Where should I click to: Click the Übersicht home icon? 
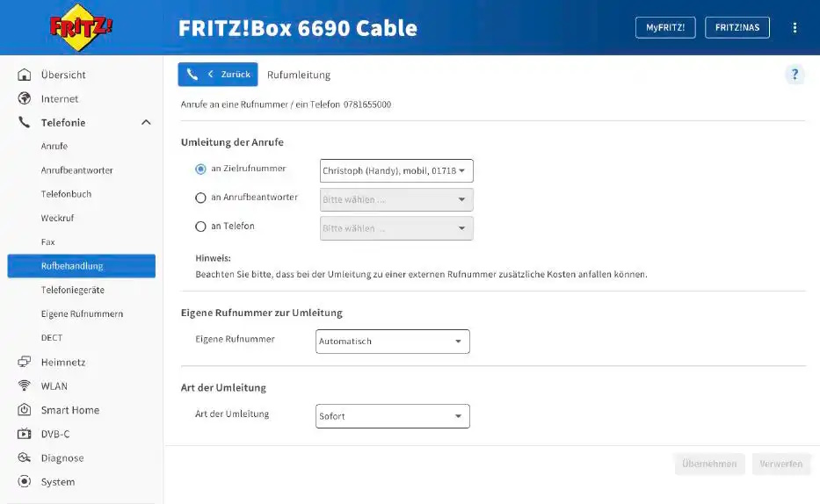click(x=24, y=75)
